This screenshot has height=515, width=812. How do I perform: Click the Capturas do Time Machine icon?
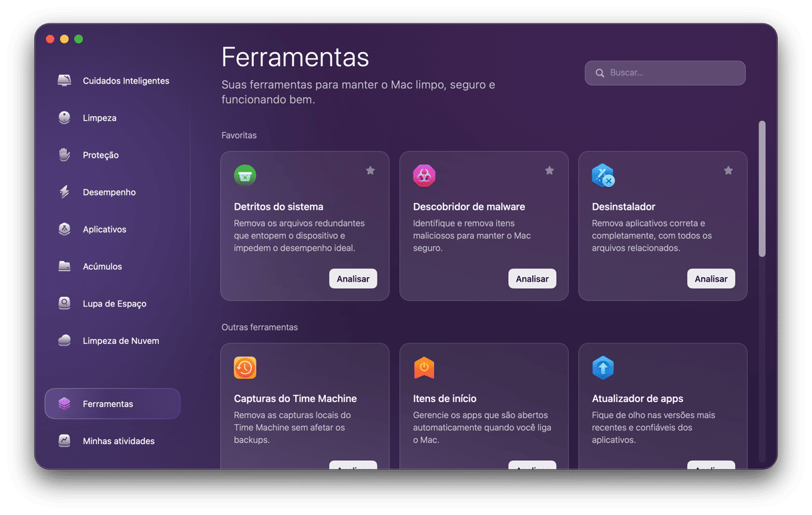click(x=245, y=367)
